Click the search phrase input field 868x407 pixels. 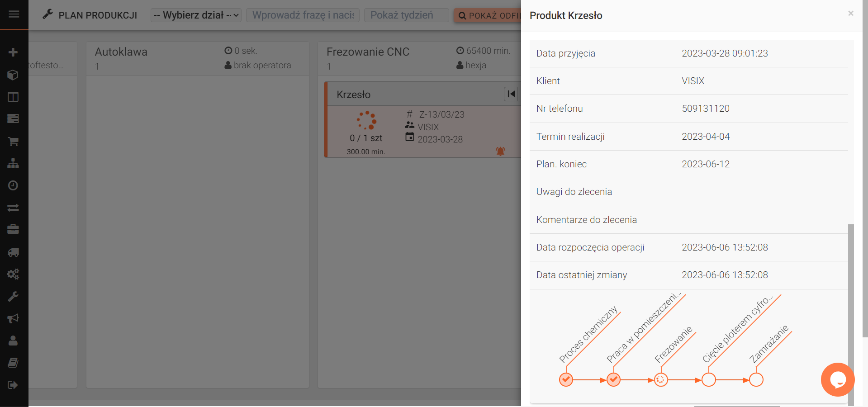pyautogui.click(x=303, y=15)
